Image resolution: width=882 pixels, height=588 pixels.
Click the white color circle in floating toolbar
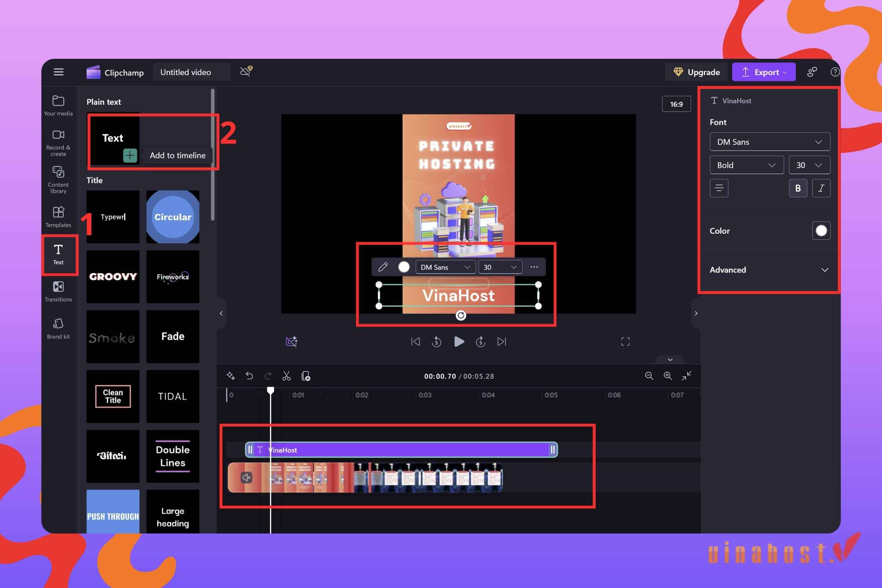[x=404, y=267]
